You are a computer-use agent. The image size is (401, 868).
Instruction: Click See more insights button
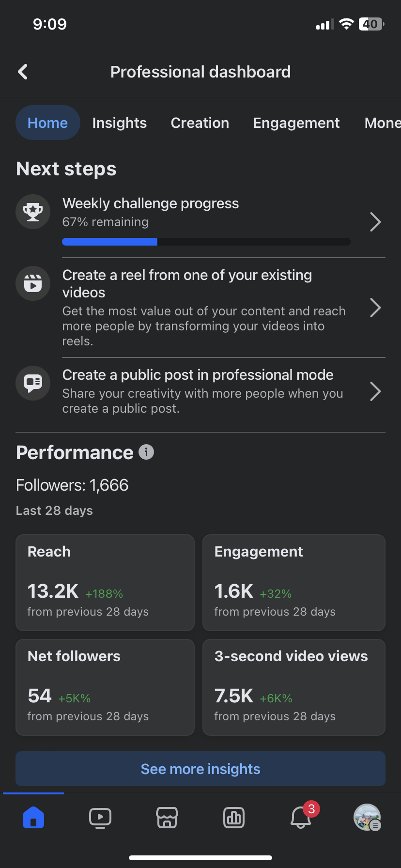coord(200,769)
